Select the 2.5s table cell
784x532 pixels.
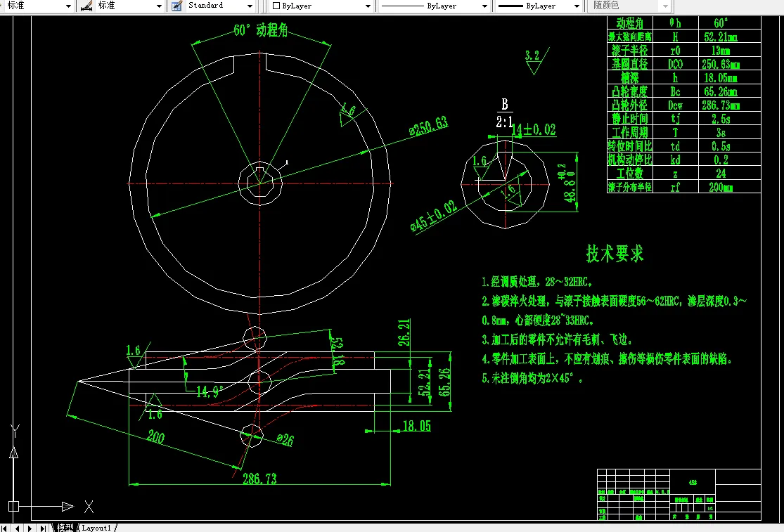click(x=729, y=119)
